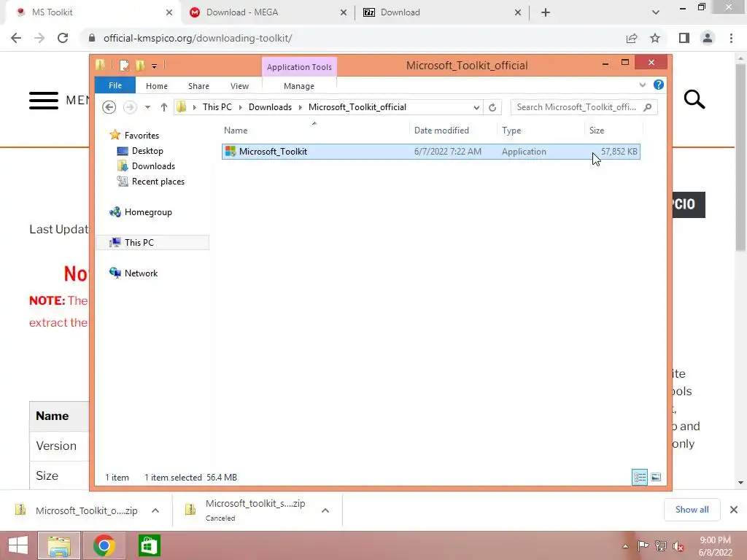Open recent locations dropdown arrow
This screenshot has width=747, height=560.
coord(147,107)
